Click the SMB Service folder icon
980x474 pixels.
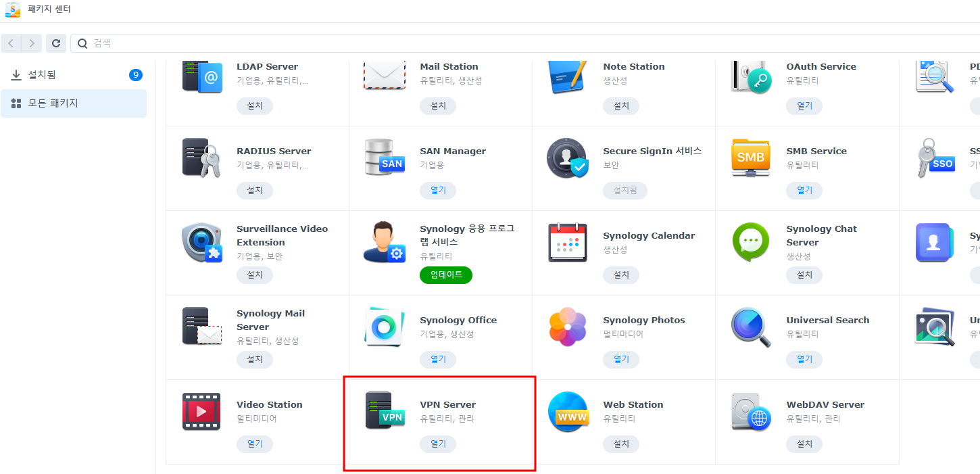(x=751, y=158)
